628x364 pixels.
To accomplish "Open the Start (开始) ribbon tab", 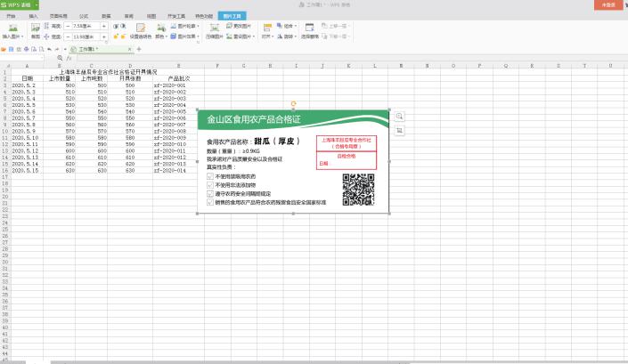I will [x=11, y=16].
